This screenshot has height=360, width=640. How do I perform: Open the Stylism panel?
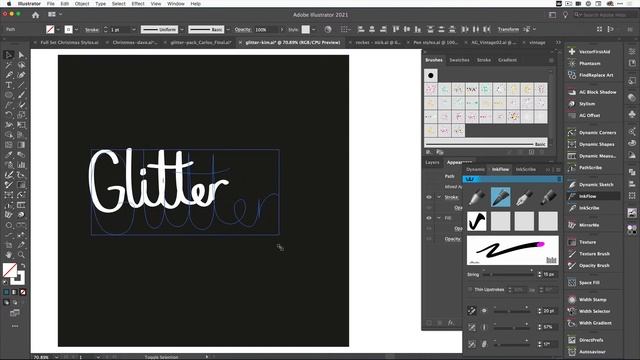coord(587,104)
